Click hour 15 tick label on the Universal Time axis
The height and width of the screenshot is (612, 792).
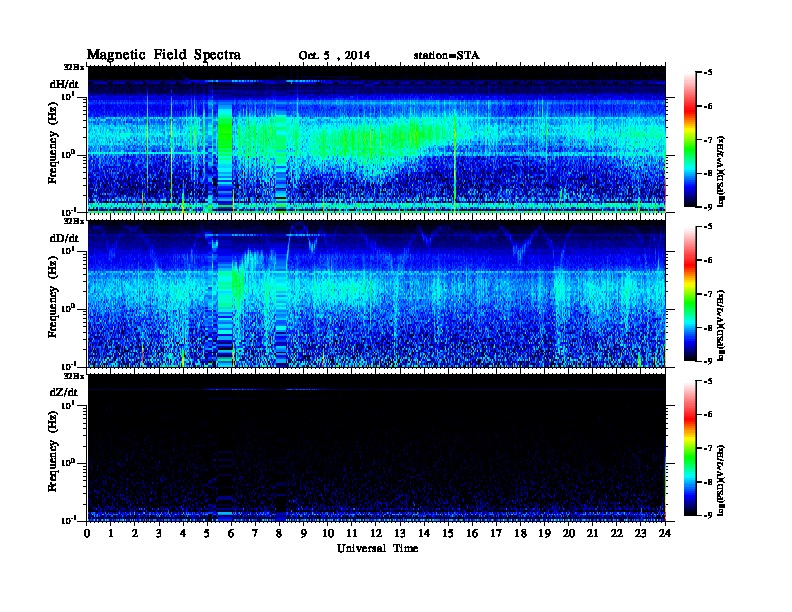[448, 534]
